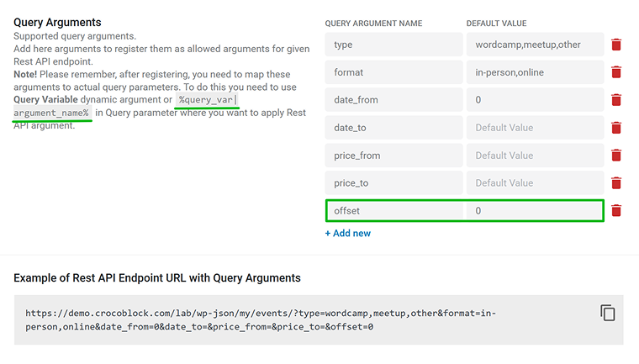The image size is (639, 364).
Task: Edit default value in-person,online
Action: [x=535, y=72]
